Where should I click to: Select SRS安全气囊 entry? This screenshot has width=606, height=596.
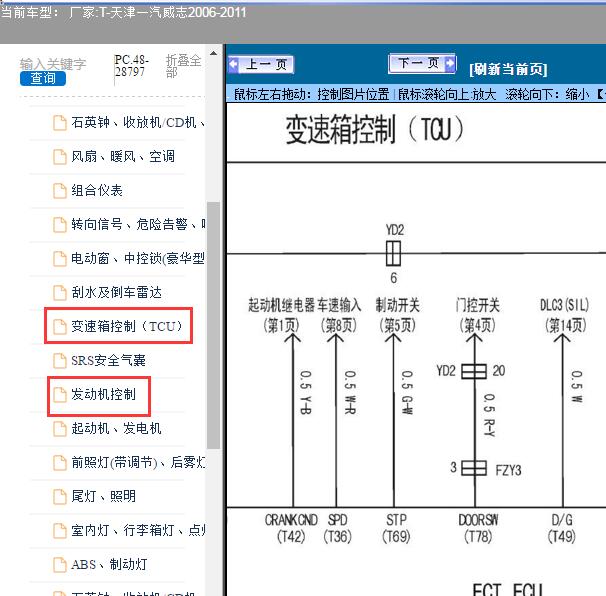point(109,361)
